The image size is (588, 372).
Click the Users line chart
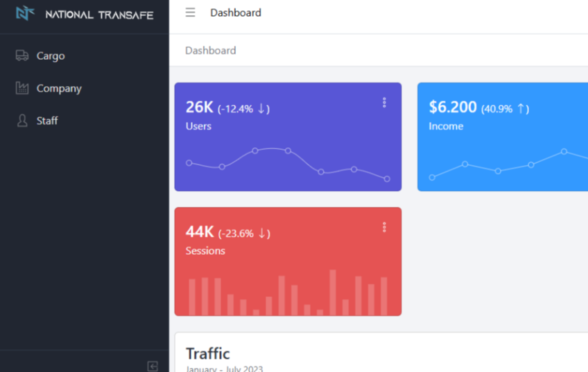click(x=288, y=164)
